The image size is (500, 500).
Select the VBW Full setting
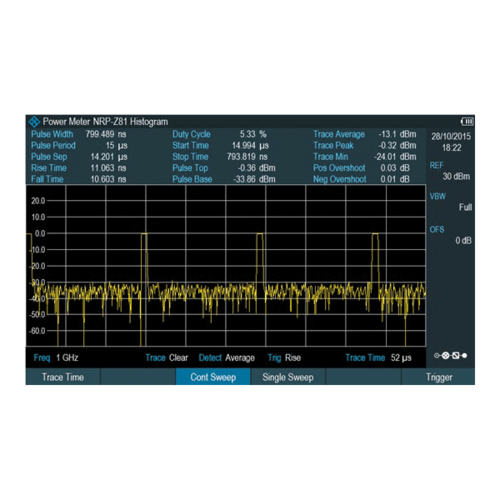point(450,202)
